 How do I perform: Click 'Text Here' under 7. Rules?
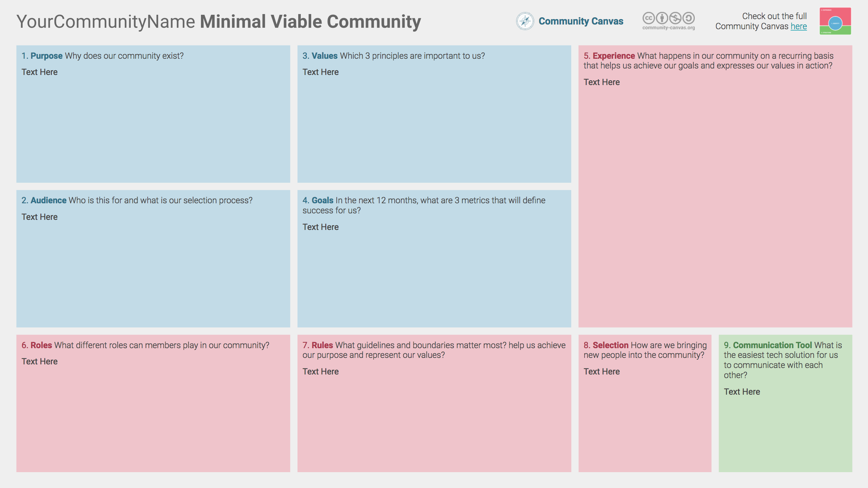pos(321,372)
